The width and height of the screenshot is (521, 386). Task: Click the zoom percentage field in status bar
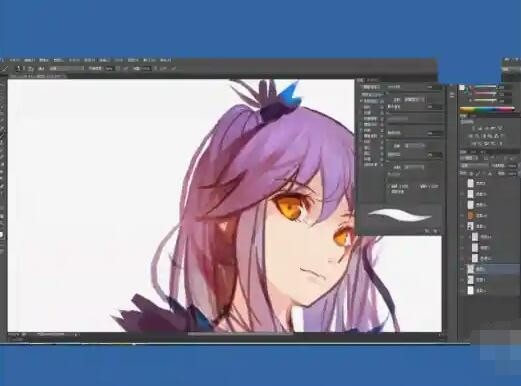point(15,334)
